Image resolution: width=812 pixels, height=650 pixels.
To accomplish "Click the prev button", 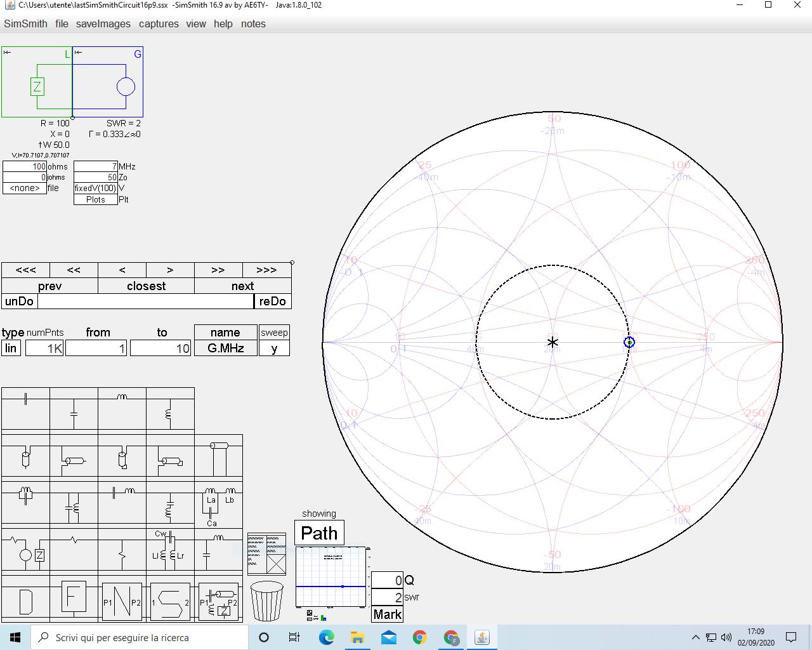I will click(50, 286).
